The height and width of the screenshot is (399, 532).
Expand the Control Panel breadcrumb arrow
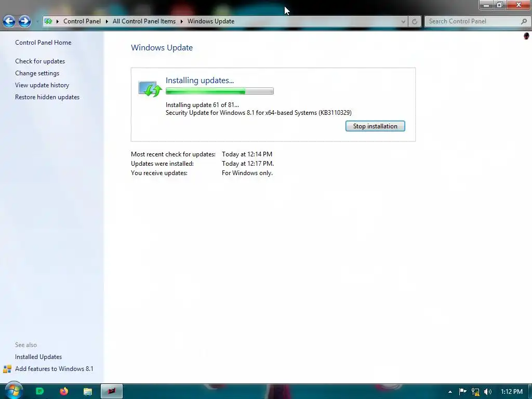107,21
